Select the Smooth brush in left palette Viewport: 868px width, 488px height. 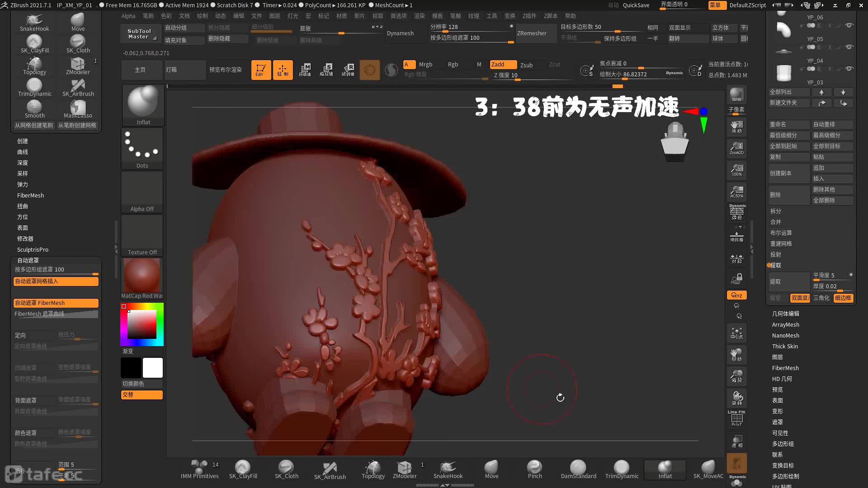[34, 109]
